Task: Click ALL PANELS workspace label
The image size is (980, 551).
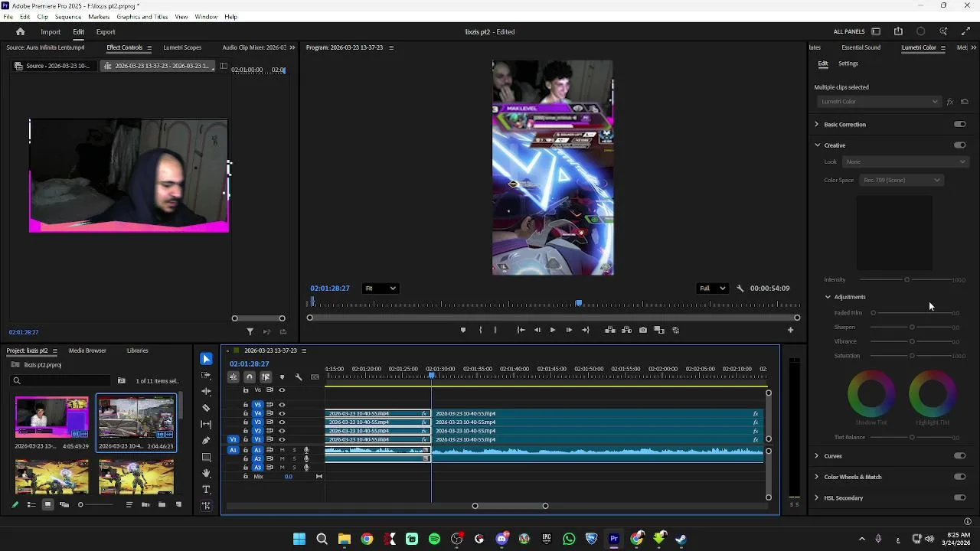Action: pyautogui.click(x=849, y=32)
